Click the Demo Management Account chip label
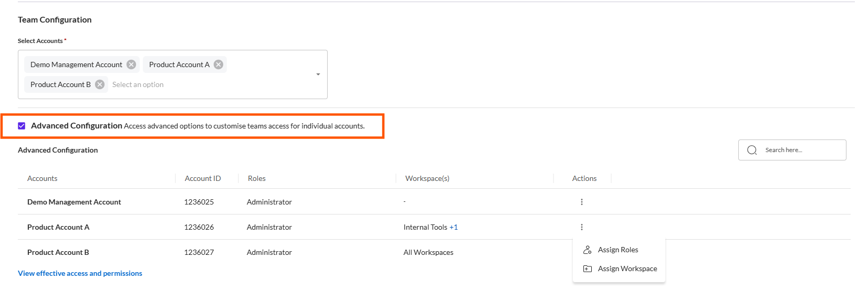 point(76,65)
